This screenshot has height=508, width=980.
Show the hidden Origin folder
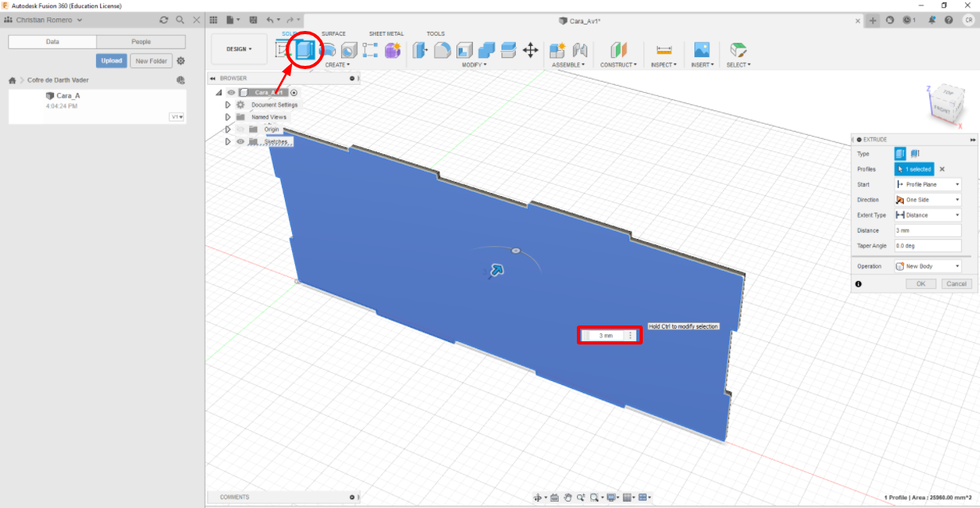240,129
